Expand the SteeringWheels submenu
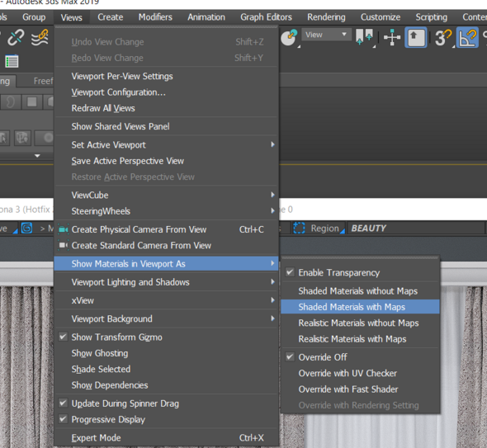Viewport: 487px width, 448px height. pos(166,211)
